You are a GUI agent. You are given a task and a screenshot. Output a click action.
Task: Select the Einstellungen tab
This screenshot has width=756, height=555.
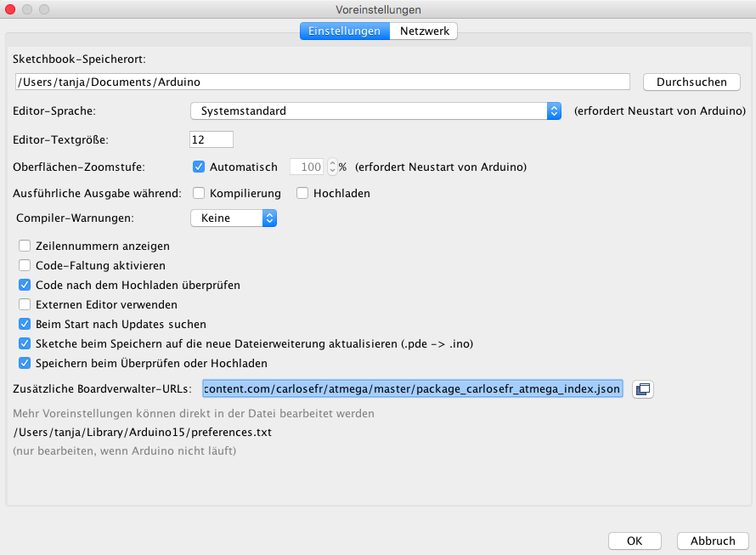point(345,31)
